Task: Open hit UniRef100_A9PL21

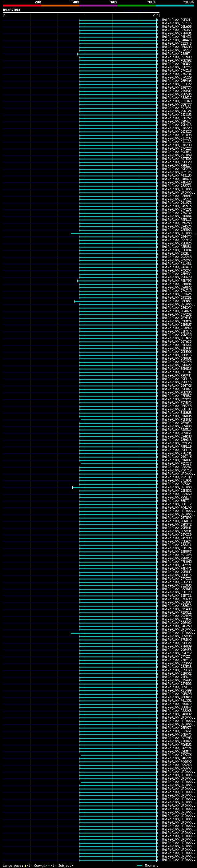Action: point(177,643)
